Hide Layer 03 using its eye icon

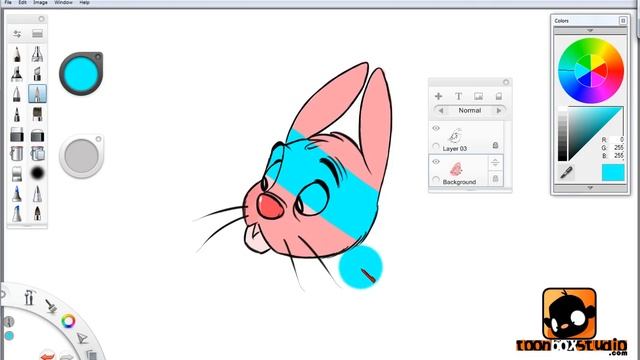point(436,128)
